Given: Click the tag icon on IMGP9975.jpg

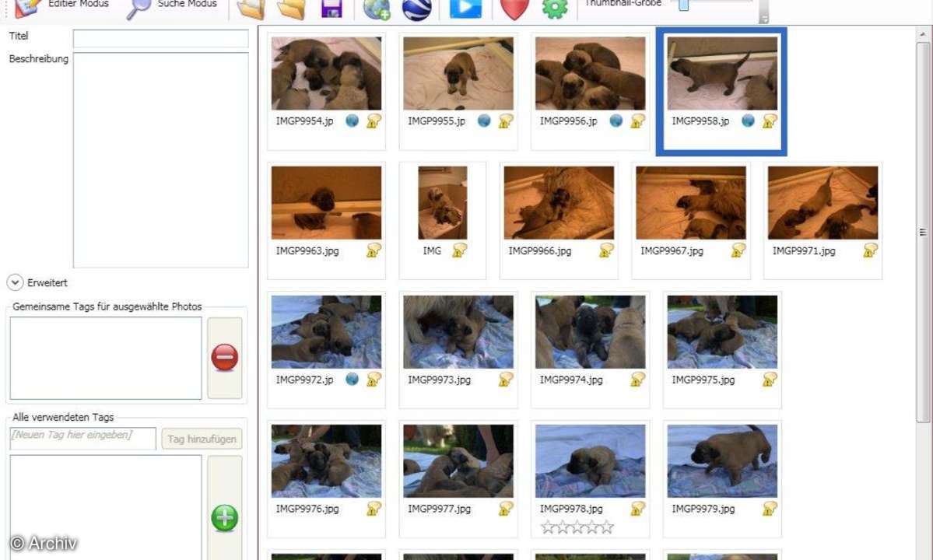Looking at the screenshot, I should (770, 379).
